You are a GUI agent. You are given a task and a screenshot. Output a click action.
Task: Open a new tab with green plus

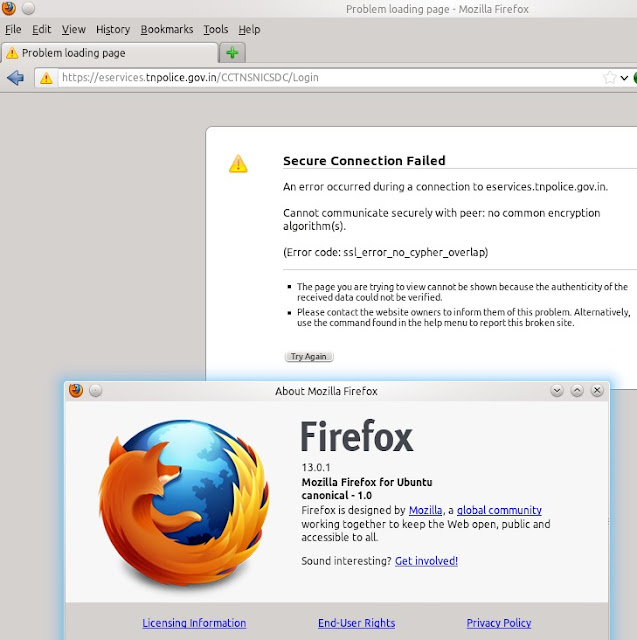click(x=232, y=53)
